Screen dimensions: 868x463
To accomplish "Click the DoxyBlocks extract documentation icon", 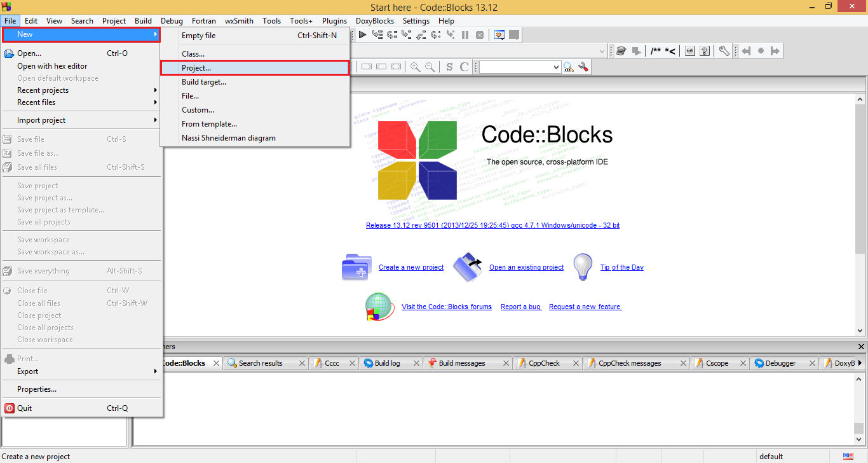I will point(636,51).
